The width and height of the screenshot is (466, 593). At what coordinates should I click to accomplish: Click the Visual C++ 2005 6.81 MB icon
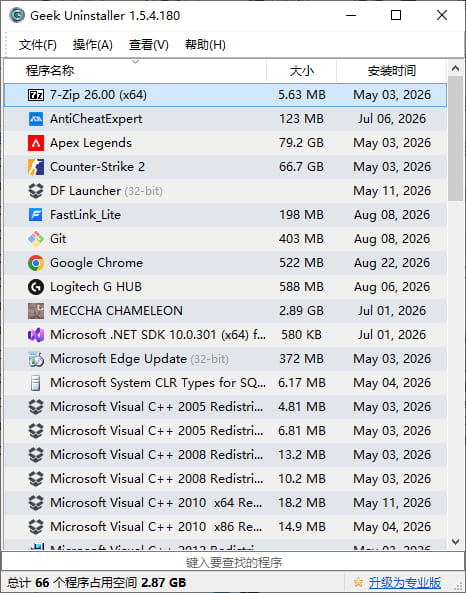[36, 431]
